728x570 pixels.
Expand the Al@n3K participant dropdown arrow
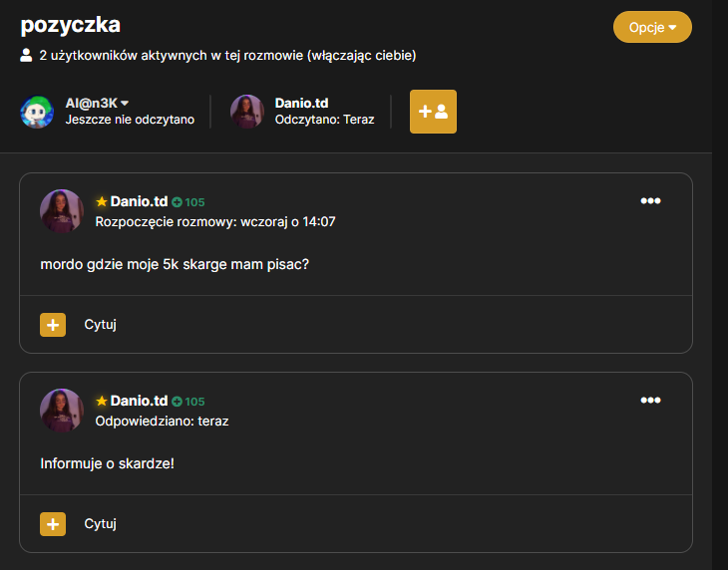click(125, 103)
